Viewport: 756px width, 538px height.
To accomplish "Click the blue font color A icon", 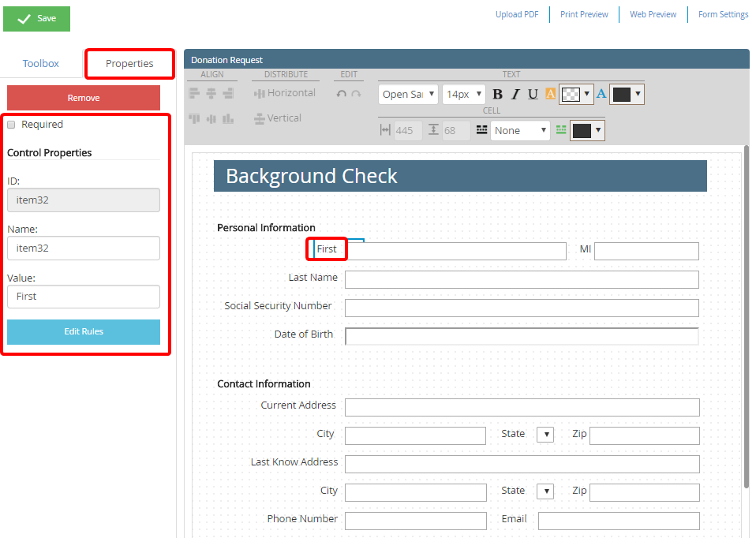I will pos(601,94).
